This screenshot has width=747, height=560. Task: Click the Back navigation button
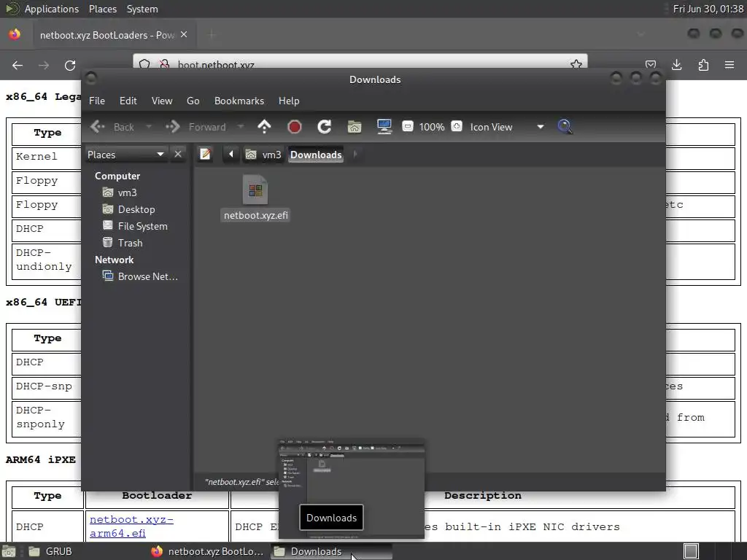click(112, 127)
